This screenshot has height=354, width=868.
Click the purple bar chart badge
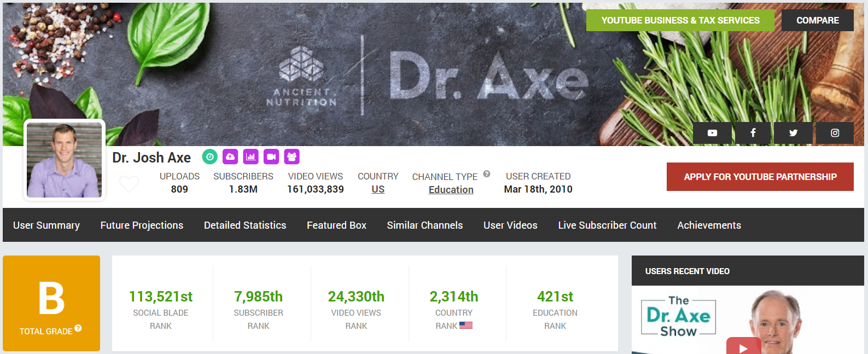point(251,157)
